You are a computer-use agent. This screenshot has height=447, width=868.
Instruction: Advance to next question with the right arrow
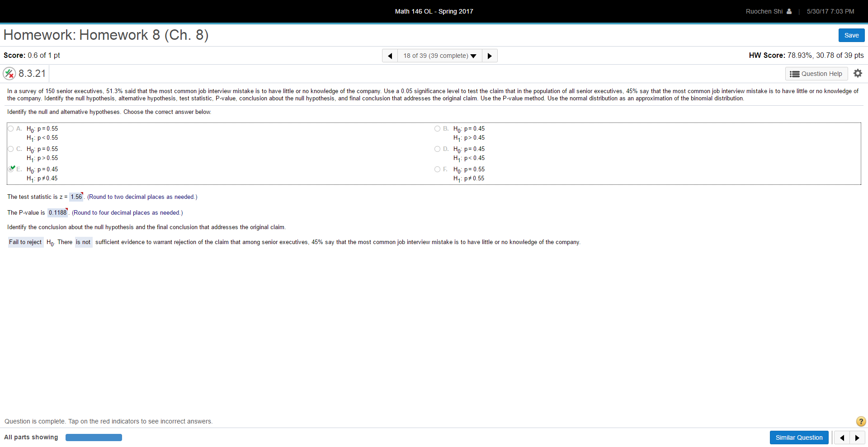click(490, 56)
